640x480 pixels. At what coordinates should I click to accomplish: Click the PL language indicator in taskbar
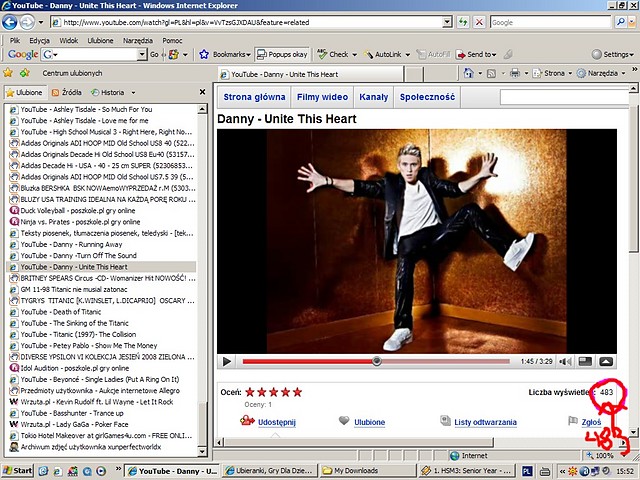(527, 471)
